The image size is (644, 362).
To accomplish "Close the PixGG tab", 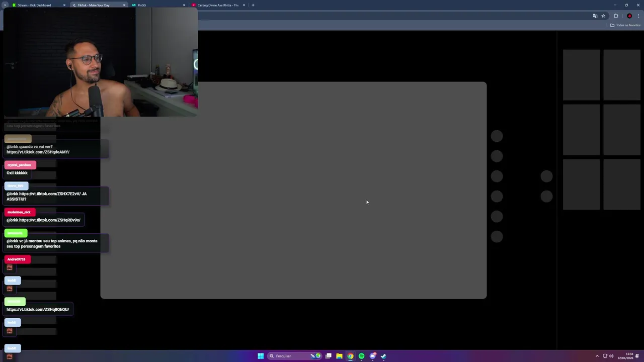I will coord(184,5).
